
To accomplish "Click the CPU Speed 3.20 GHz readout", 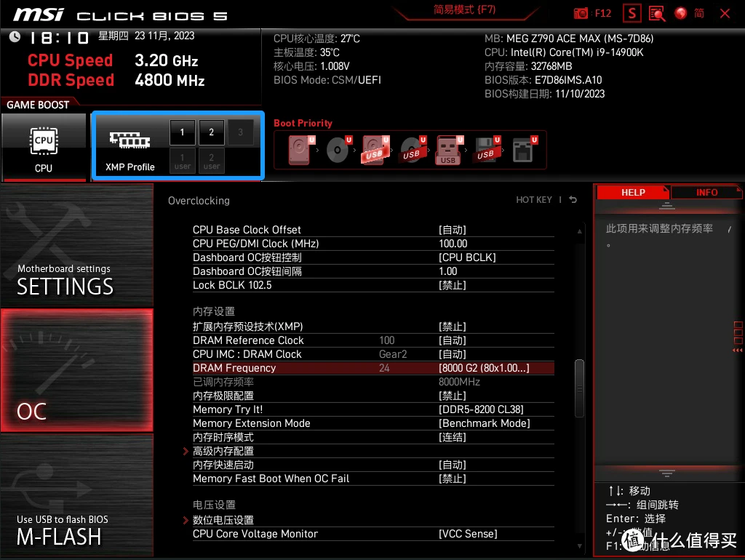I will 113,60.
